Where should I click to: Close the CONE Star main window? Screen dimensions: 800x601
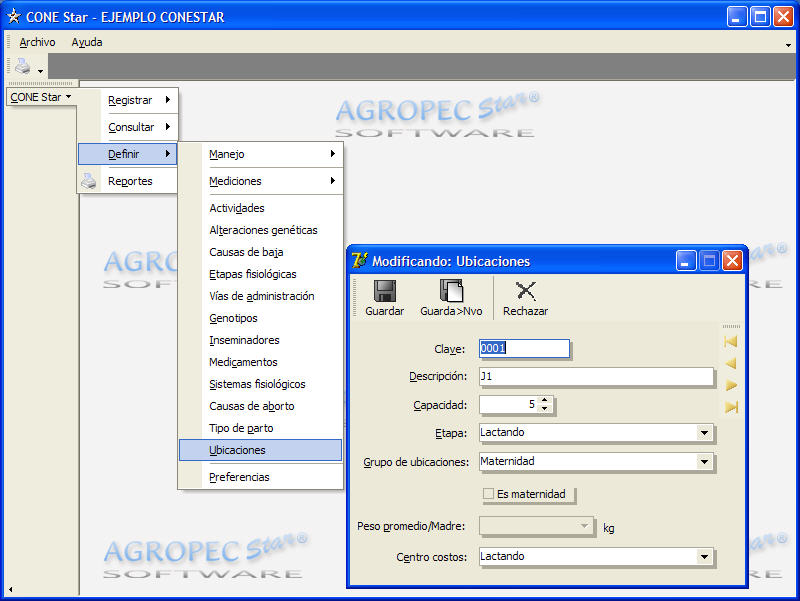pyautogui.click(x=783, y=17)
